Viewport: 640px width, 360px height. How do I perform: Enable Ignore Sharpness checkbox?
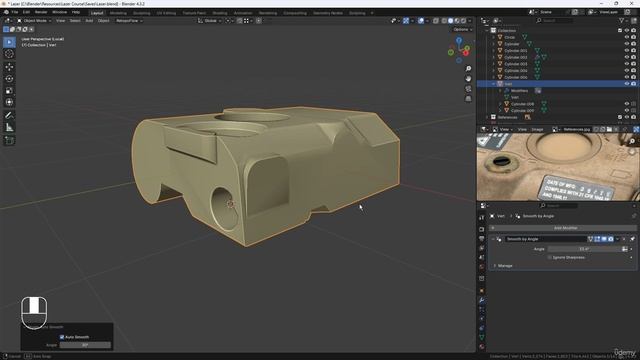[549, 258]
